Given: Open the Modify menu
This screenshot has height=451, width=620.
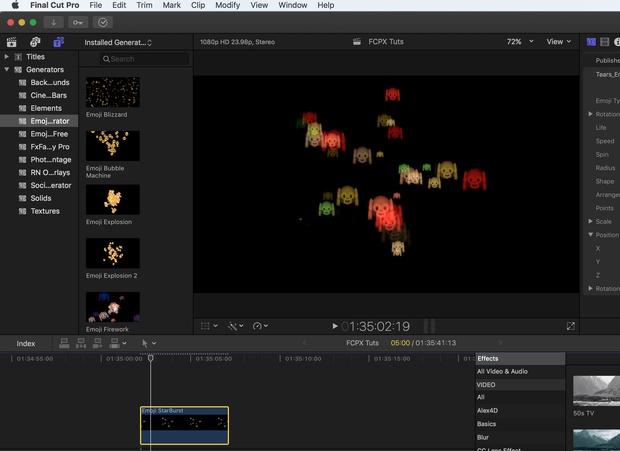Looking at the screenshot, I should click(227, 5).
